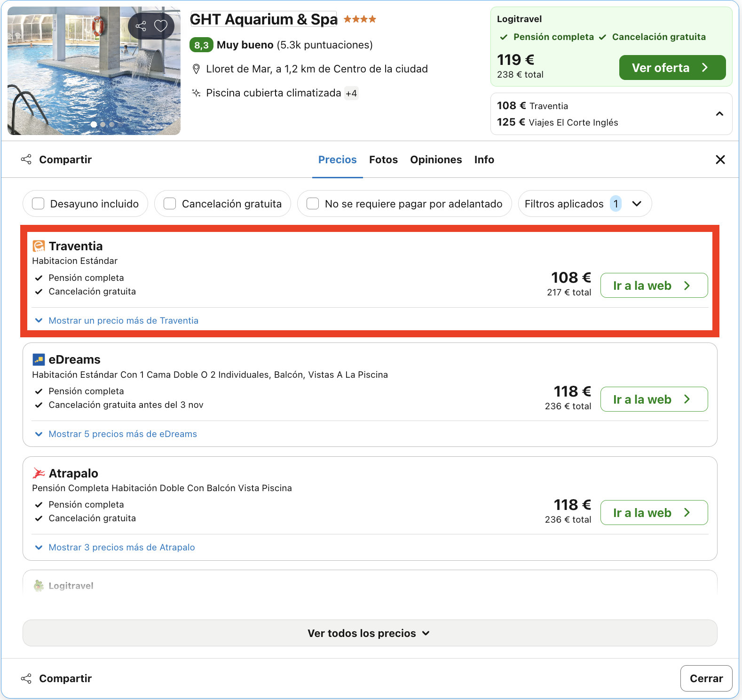The width and height of the screenshot is (742, 700).
Task: Tick the Cancelación gratuita filter checkbox
Action: coord(170,204)
